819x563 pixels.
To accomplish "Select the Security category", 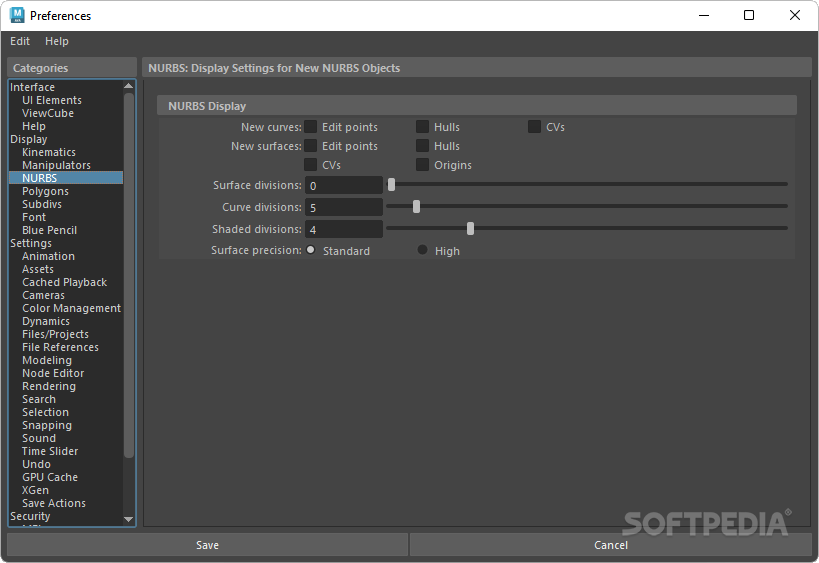I will pos(30,516).
